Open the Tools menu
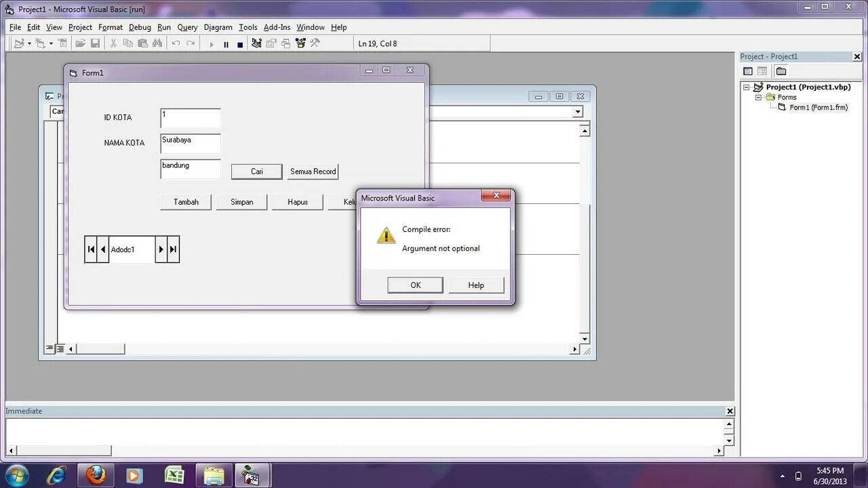868x488 pixels. [x=248, y=27]
